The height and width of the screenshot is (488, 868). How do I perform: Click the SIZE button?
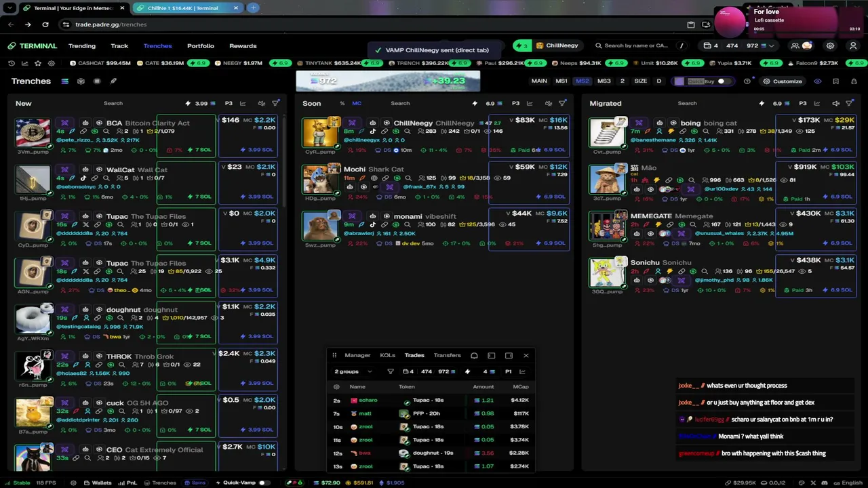[x=640, y=81]
